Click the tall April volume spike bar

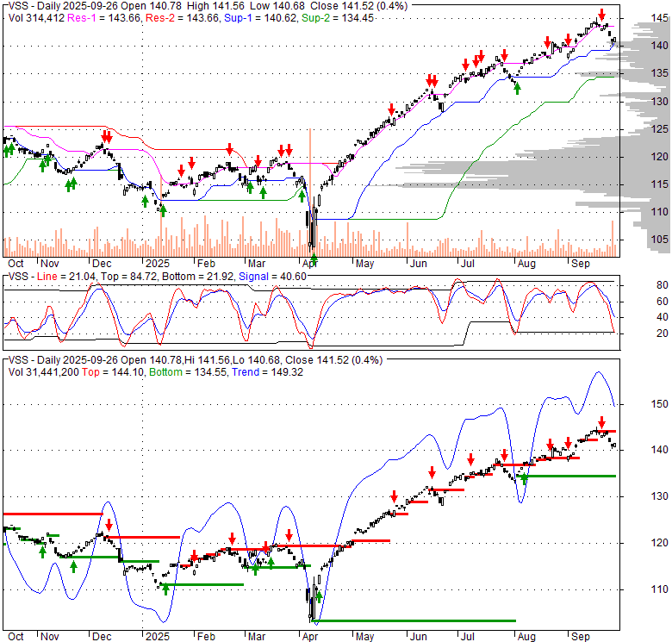tap(310, 192)
